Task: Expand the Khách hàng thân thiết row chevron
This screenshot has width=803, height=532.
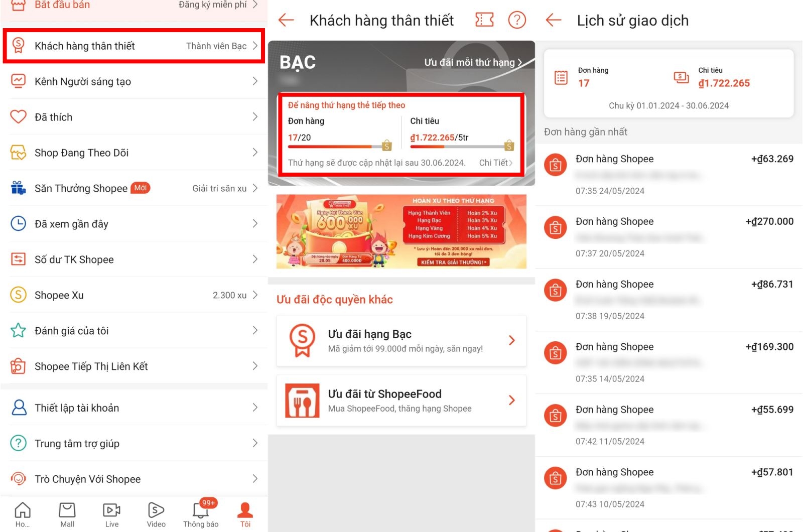Action: coord(255,46)
